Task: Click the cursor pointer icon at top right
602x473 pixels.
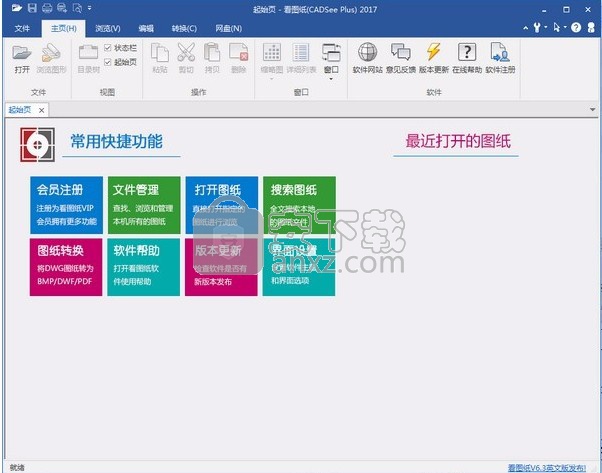Action: coord(556,28)
